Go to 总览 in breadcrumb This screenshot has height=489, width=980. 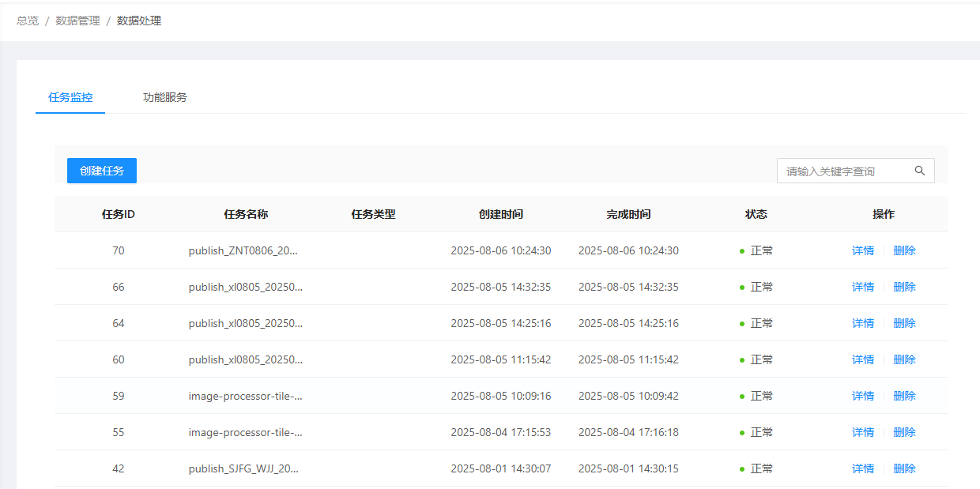[28, 21]
